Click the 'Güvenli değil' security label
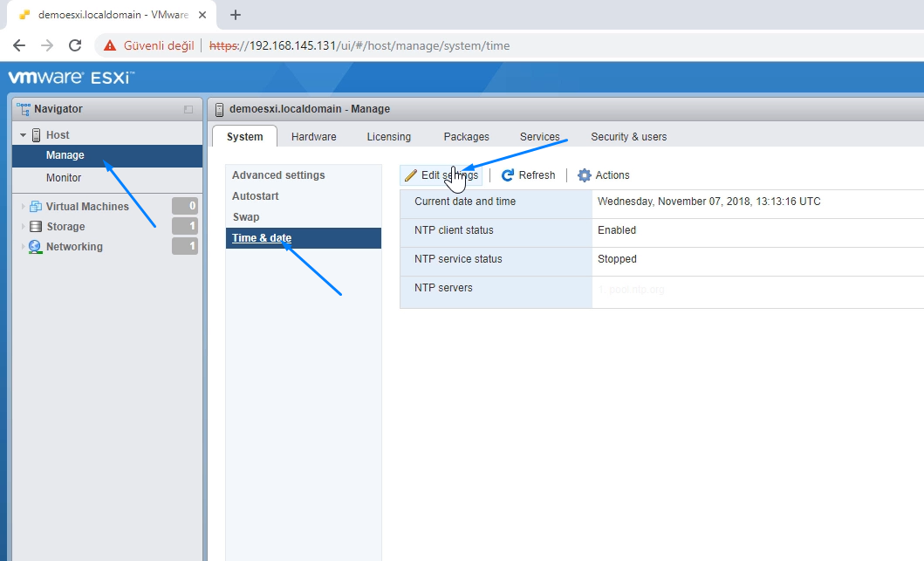The image size is (924, 561). [x=159, y=45]
